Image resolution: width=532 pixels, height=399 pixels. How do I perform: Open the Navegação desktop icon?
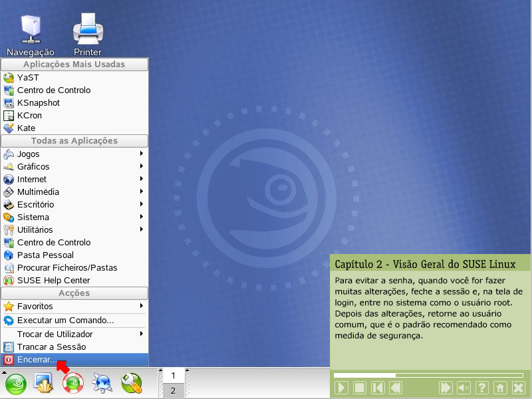click(x=30, y=33)
